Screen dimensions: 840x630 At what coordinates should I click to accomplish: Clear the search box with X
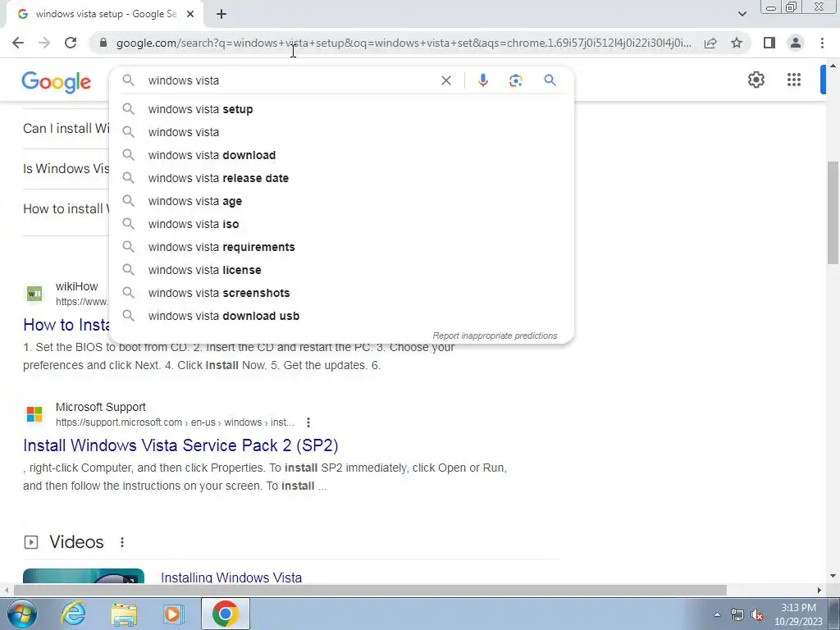445,80
